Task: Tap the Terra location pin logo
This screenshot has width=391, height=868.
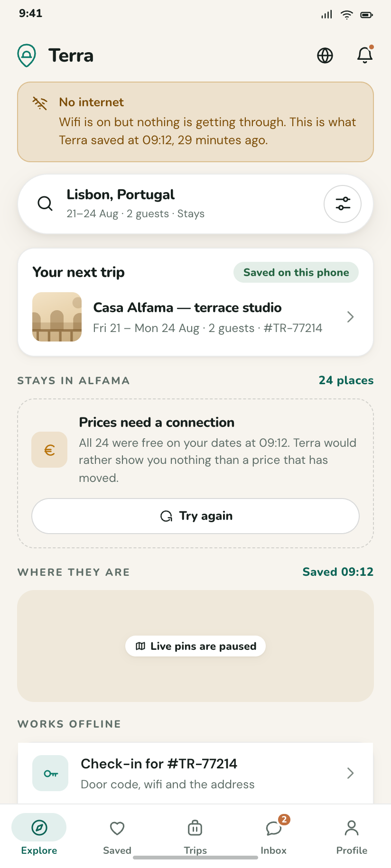Action: [27, 55]
